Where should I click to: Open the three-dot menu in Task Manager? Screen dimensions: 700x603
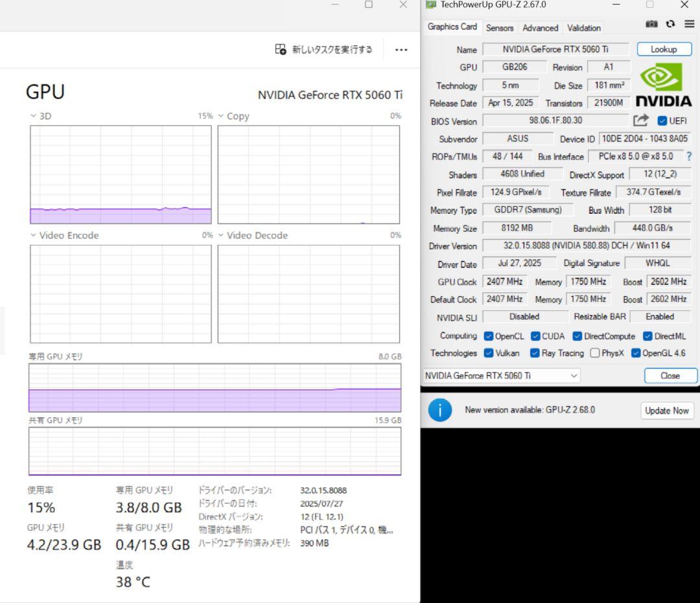(x=401, y=49)
